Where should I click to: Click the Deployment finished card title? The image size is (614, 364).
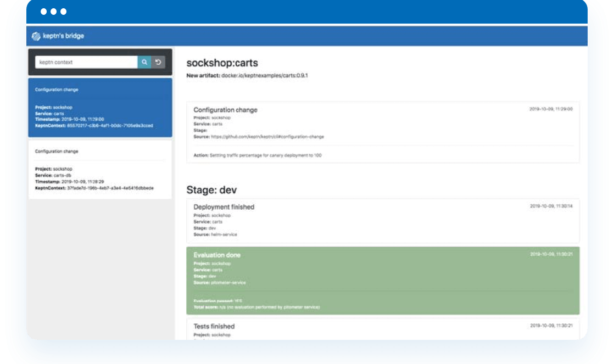[224, 207]
